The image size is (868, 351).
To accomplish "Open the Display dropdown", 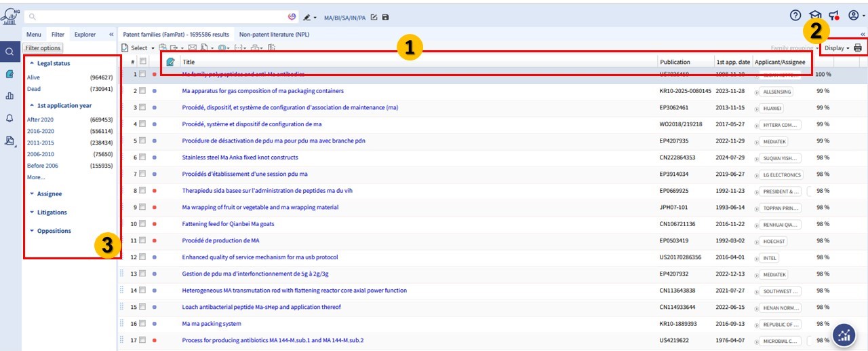I will (x=837, y=48).
